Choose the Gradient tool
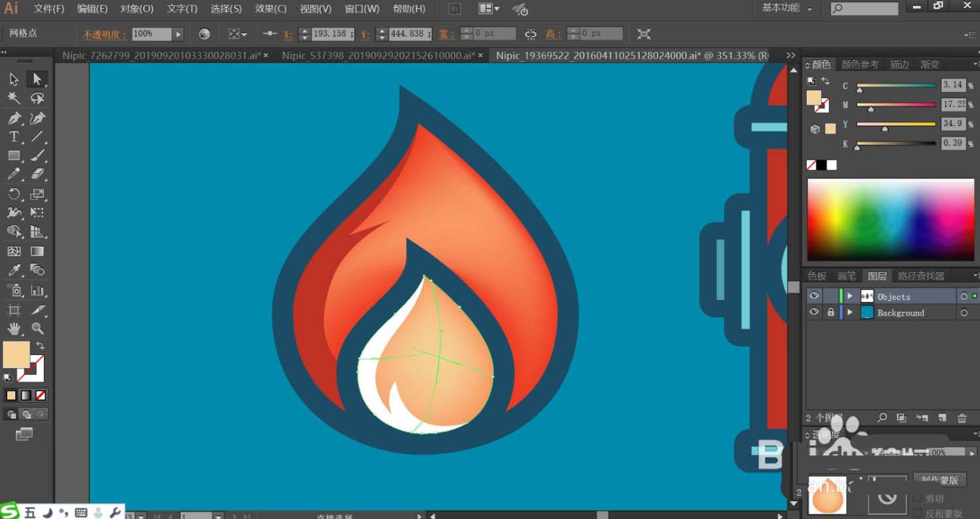The height and width of the screenshot is (519, 980). tap(37, 252)
